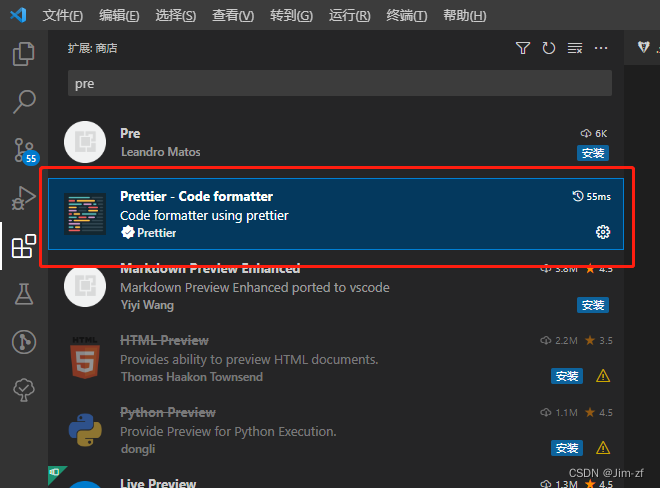Install the Python Preview extension
Image resolution: width=660 pixels, height=488 pixels.
pos(567,448)
